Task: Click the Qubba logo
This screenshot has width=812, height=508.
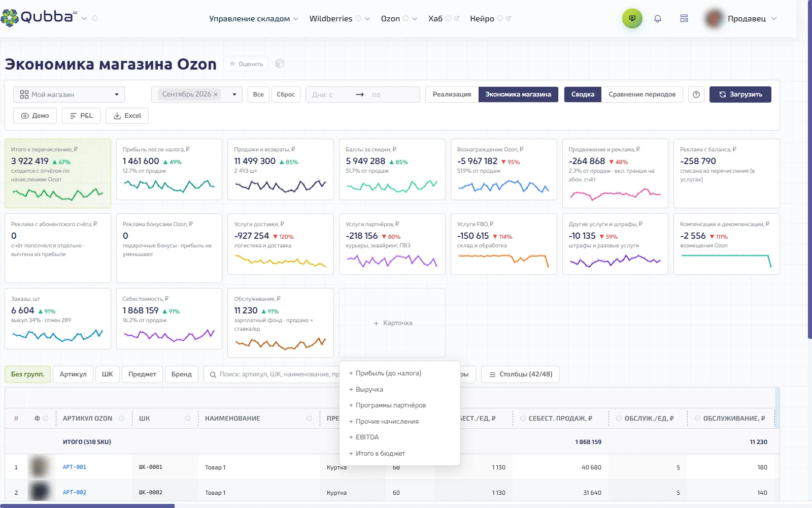Action: 39,17
